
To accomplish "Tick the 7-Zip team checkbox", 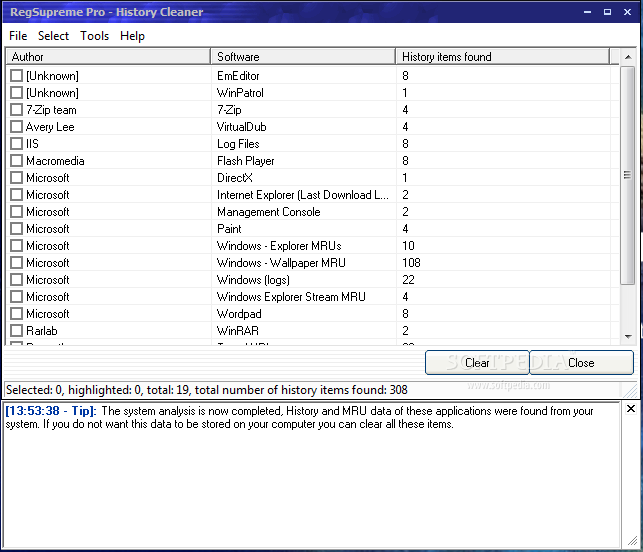I will click(16, 109).
